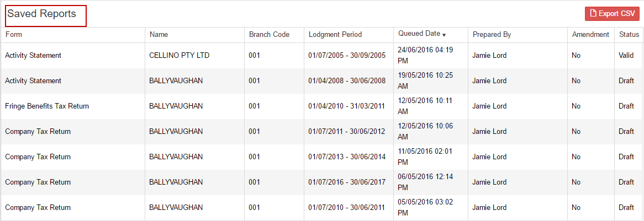Open Company Tax Return for 01/07/2016 - 30/06/2017
The width and height of the screenshot is (644, 221).
point(322,182)
